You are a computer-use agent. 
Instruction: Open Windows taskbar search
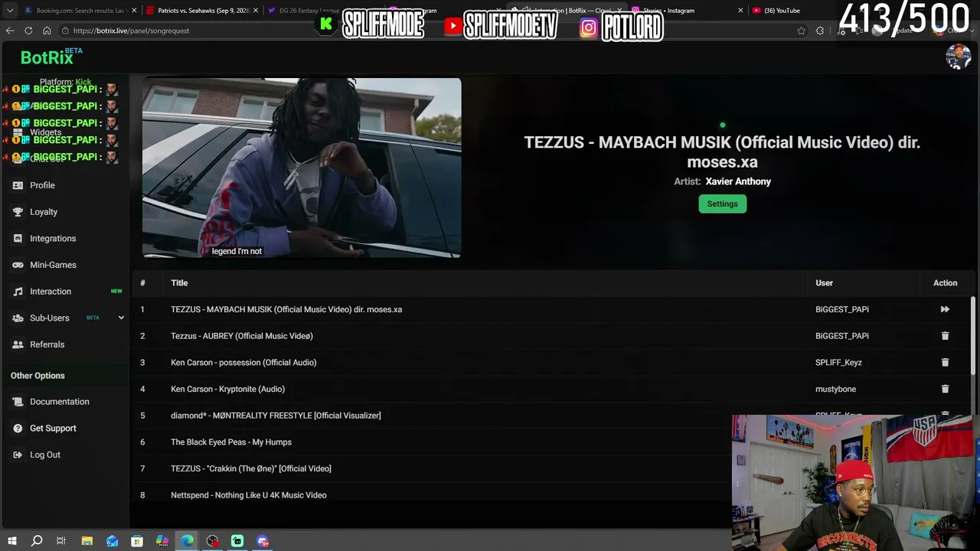pyautogui.click(x=37, y=541)
